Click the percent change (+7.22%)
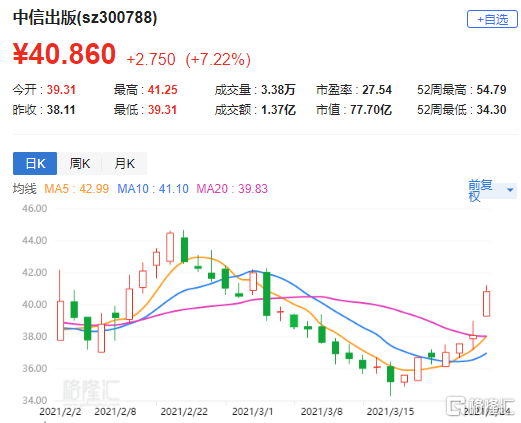The height and width of the screenshot is (423, 521). (x=218, y=59)
